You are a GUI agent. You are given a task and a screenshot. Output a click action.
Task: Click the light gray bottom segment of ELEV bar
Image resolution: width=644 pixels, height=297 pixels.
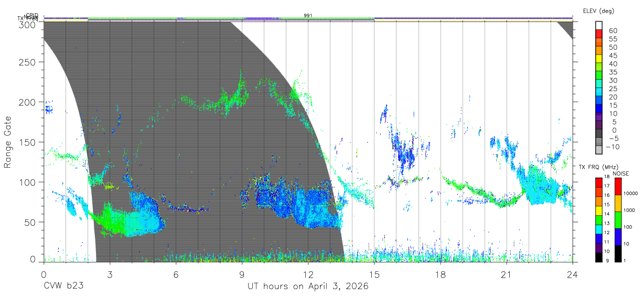click(x=599, y=151)
